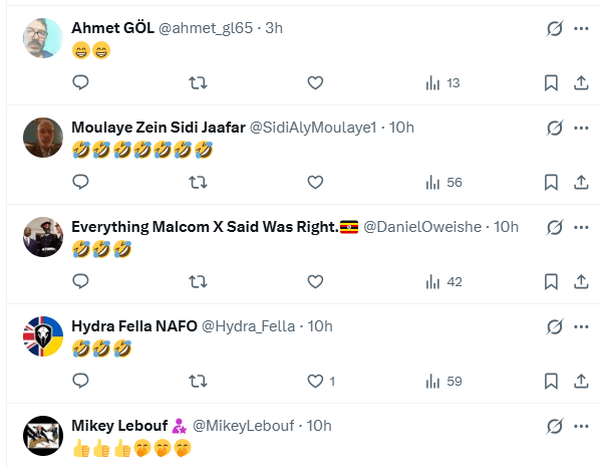This screenshot has width=600, height=469.
Task: View analytics showing 42 views
Action: tap(443, 282)
